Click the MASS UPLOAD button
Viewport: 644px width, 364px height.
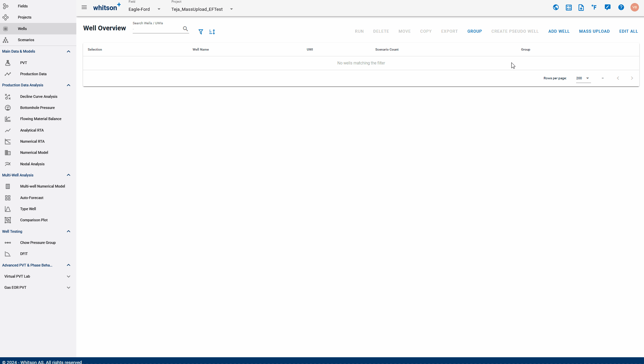pyautogui.click(x=594, y=31)
